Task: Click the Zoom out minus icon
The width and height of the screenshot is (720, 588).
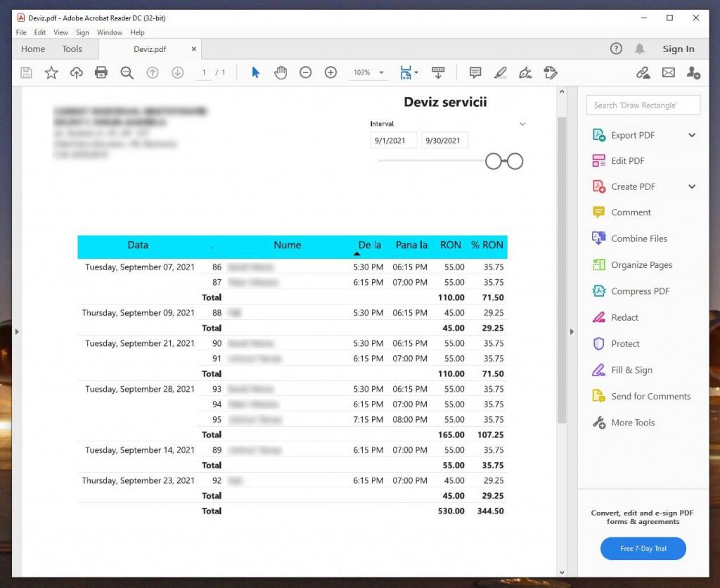Action: click(305, 72)
